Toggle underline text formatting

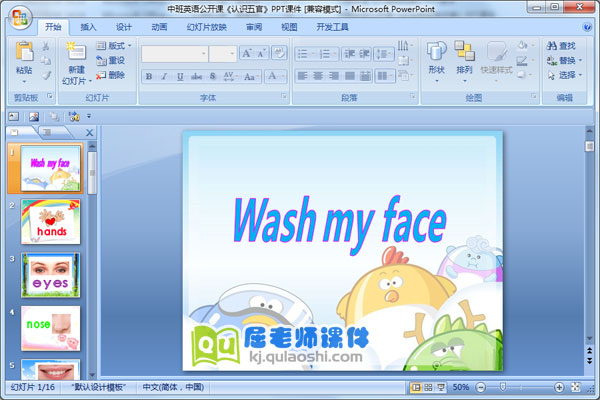180,76
